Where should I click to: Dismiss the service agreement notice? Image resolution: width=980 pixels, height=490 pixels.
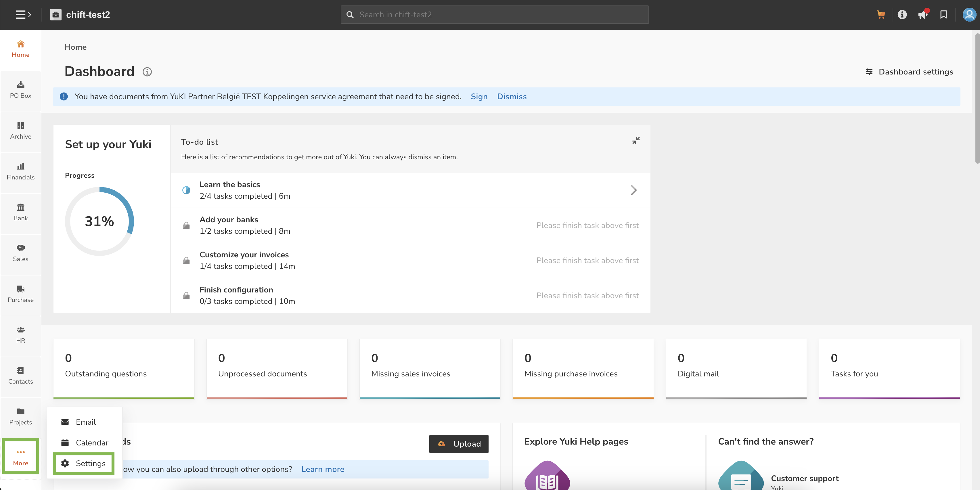(x=512, y=97)
